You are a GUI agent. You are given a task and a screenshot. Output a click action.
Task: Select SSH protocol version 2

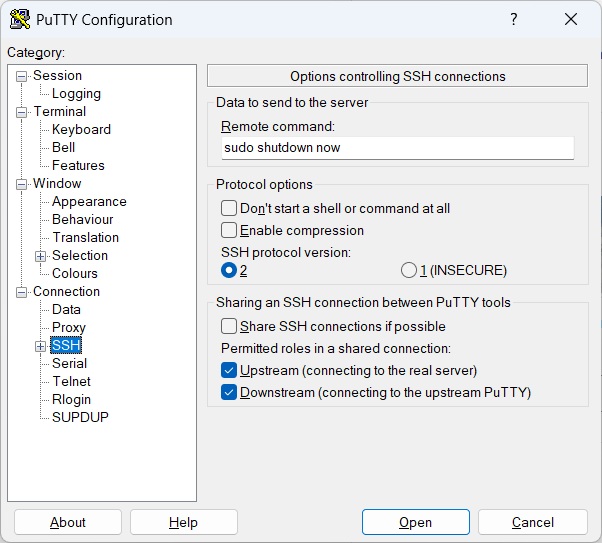(x=229, y=270)
